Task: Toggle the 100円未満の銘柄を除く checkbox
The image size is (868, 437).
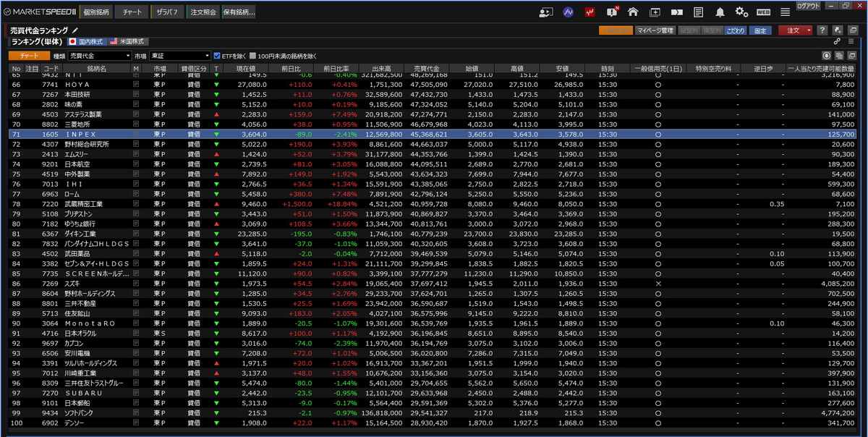Action: point(252,55)
